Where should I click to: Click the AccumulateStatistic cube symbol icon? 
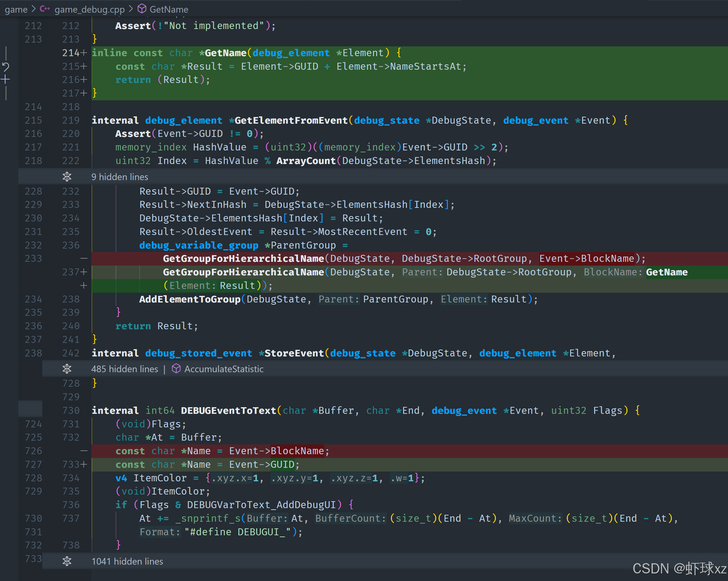point(176,368)
